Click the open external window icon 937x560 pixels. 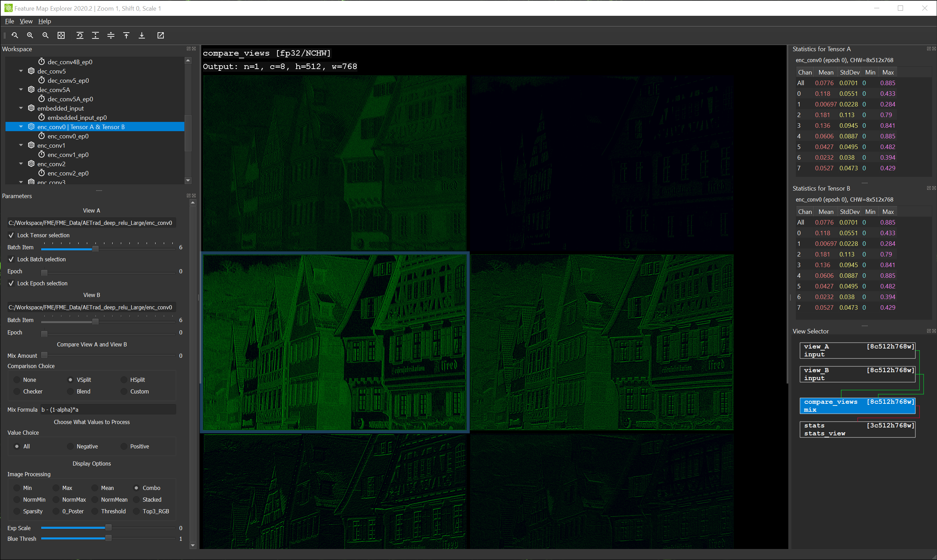coord(161,35)
